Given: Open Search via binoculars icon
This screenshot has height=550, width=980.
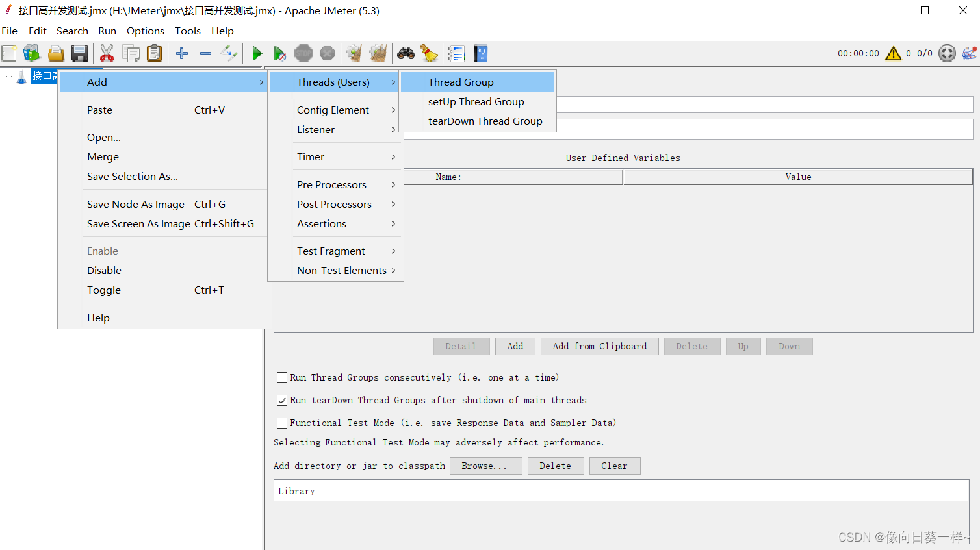Looking at the screenshot, I should click(x=406, y=53).
